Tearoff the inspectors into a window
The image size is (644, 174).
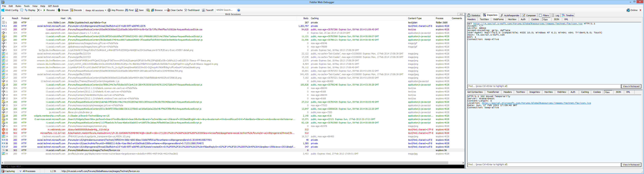coord(208,10)
